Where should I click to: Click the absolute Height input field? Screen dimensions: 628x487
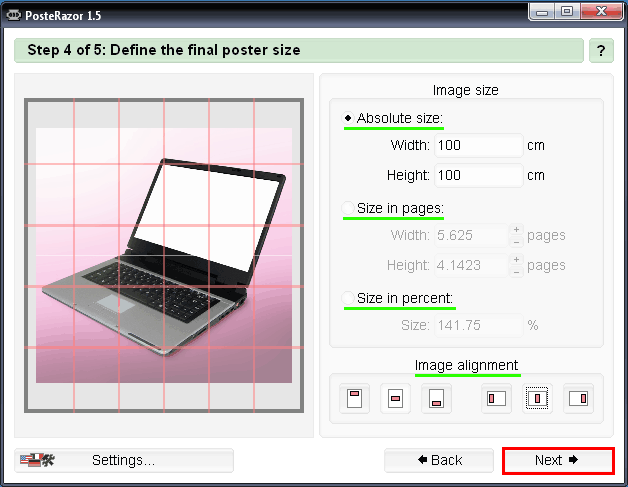479,175
